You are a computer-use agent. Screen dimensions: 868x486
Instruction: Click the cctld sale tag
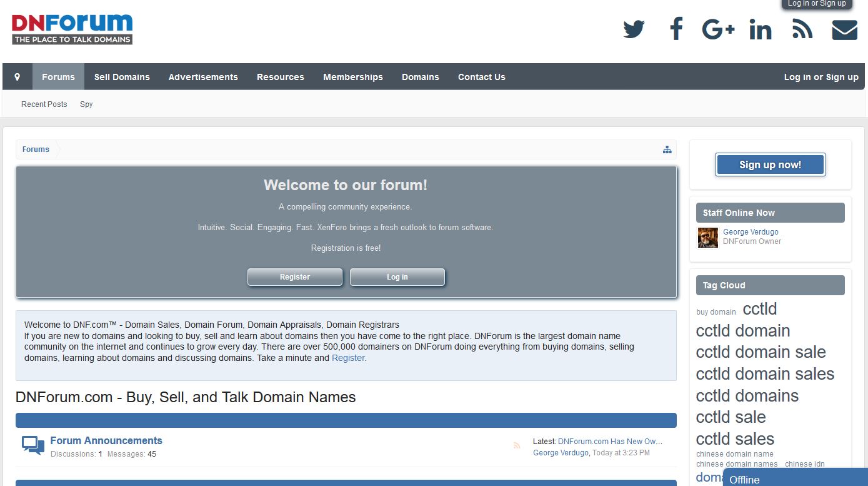pyautogui.click(x=731, y=417)
